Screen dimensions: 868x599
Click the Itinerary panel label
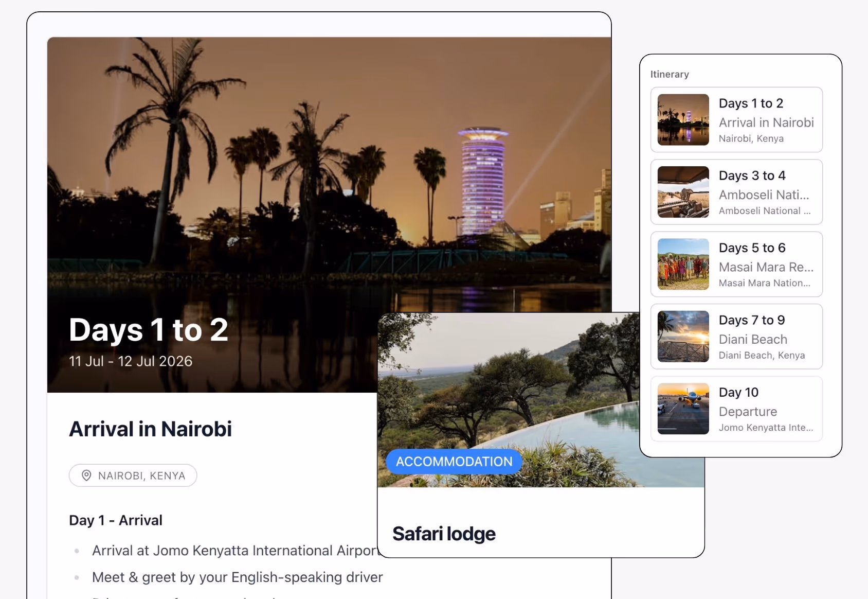point(670,74)
